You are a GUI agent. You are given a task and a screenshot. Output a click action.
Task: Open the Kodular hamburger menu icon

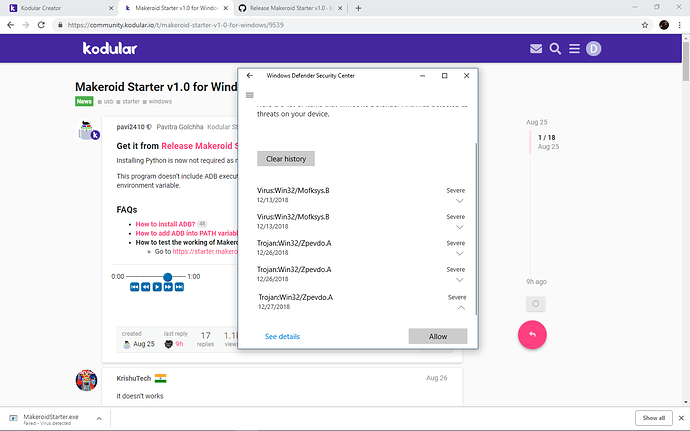[x=575, y=48]
